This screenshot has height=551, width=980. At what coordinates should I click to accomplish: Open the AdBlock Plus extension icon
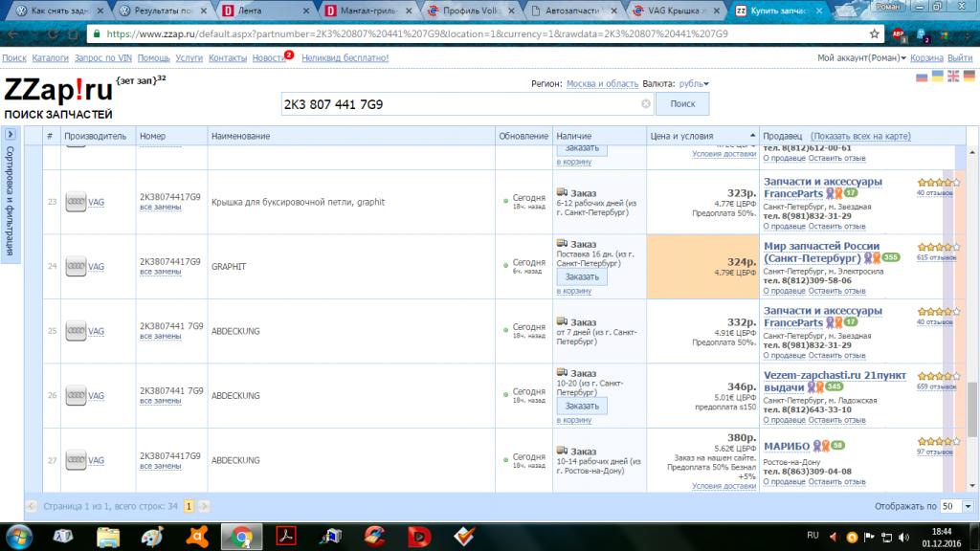click(x=898, y=34)
